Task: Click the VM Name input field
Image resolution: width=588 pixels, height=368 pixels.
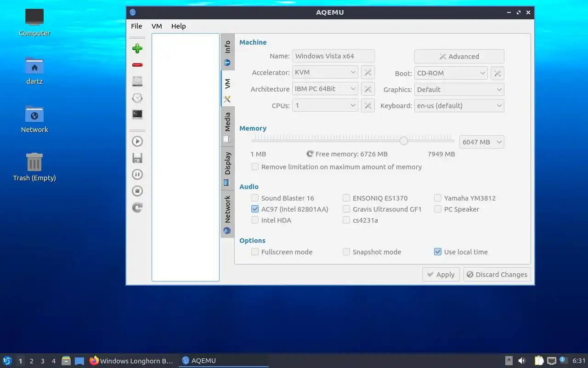Action: pos(334,56)
